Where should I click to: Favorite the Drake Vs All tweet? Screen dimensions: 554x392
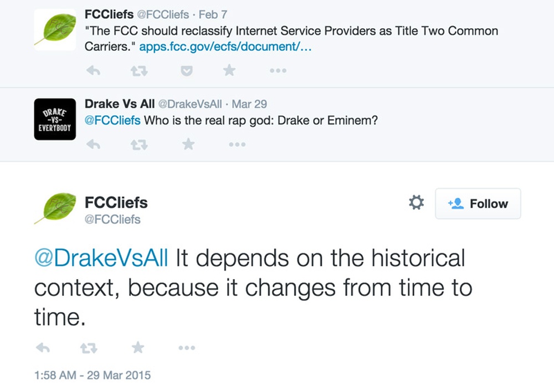pyautogui.click(x=188, y=144)
